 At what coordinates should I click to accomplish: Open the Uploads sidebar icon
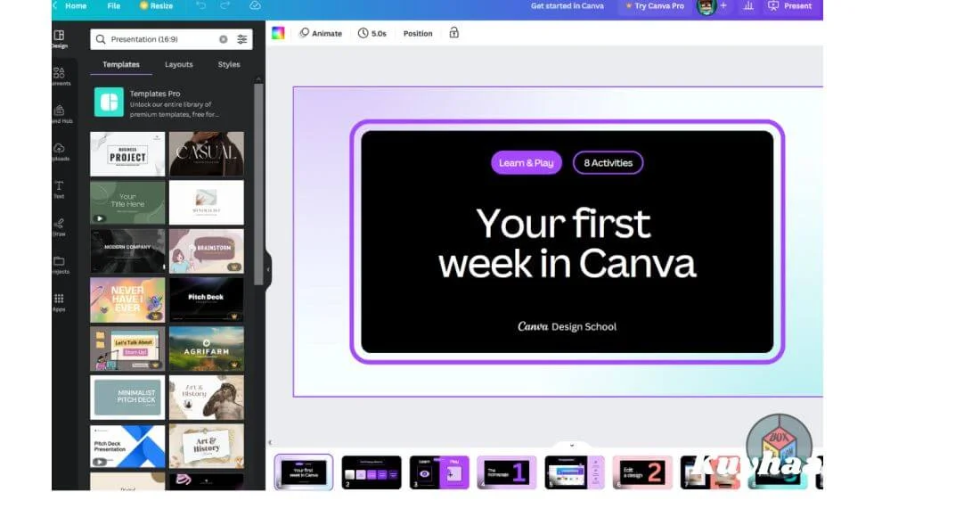60,152
